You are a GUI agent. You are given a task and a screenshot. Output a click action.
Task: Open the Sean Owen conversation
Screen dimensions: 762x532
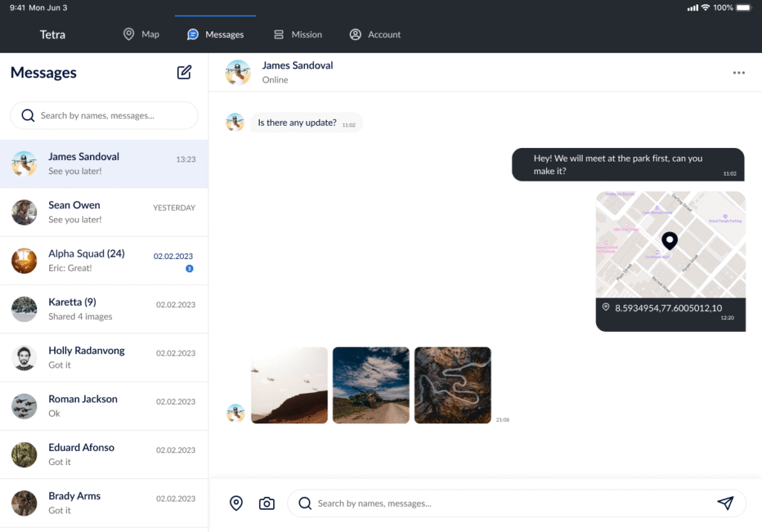[104, 212]
